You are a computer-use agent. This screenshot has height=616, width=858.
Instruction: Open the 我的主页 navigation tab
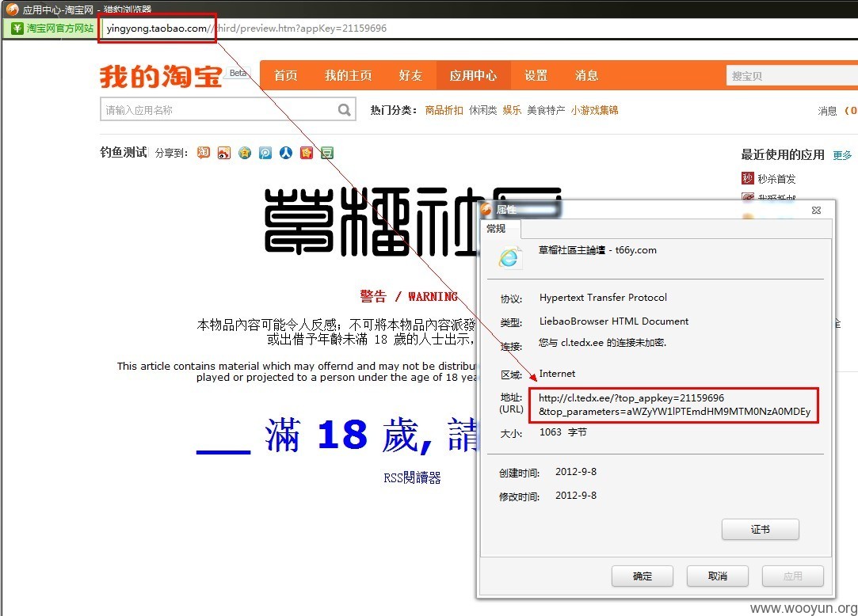[x=348, y=75]
